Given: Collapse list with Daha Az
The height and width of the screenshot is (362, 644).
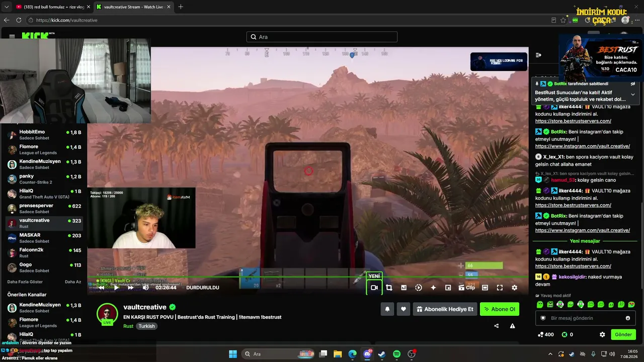Looking at the screenshot, I should (73, 282).
